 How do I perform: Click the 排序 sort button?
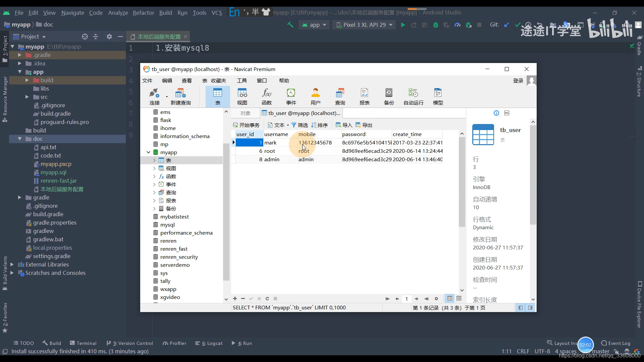319,125
